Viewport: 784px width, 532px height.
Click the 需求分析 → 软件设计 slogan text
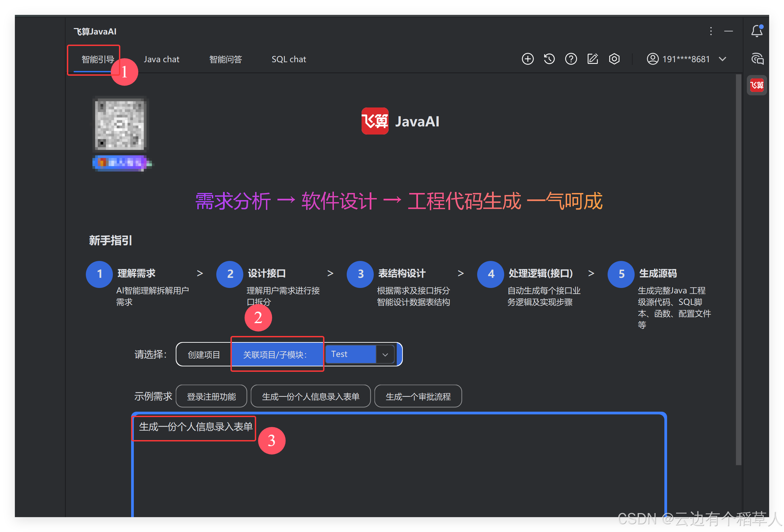(399, 201)
